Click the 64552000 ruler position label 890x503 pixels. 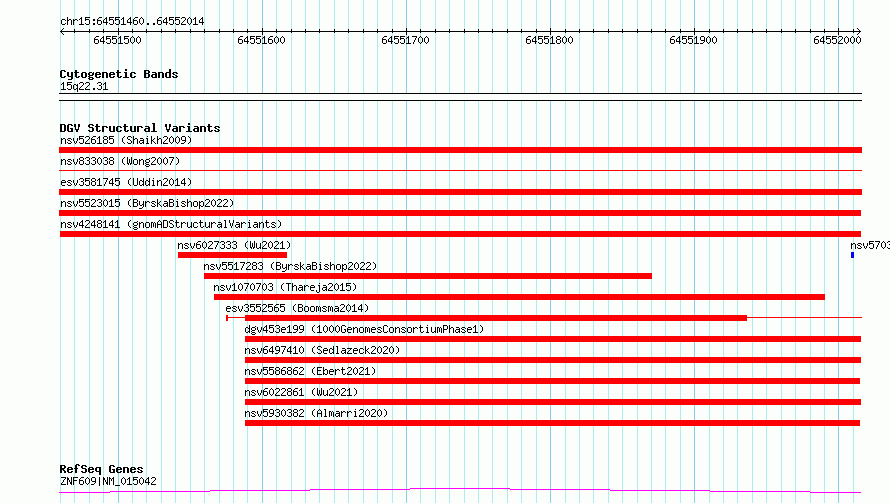pos(837,40)
